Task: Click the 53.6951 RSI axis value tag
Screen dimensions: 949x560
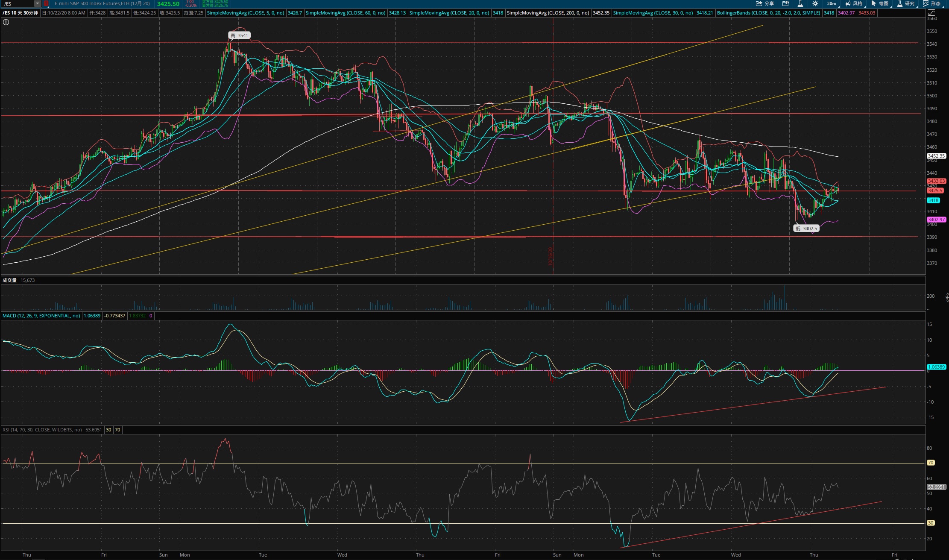Action: tap(936, 487)
